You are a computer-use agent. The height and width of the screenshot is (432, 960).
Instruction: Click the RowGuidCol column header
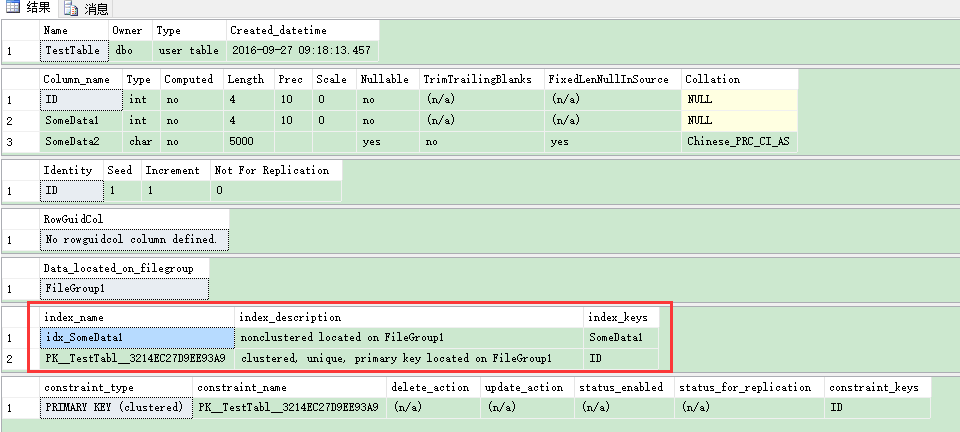(134, 220)
